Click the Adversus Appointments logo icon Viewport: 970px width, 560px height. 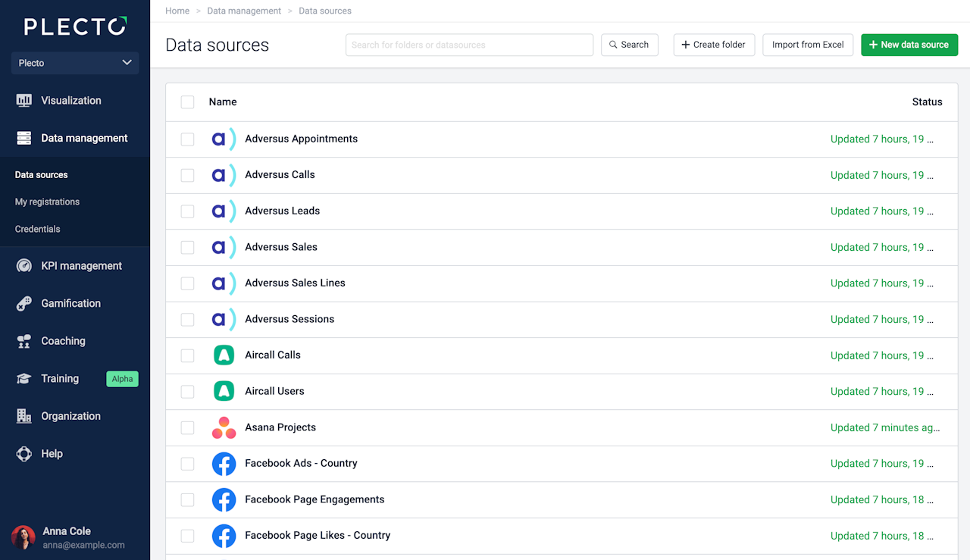(x=224, y=139)
